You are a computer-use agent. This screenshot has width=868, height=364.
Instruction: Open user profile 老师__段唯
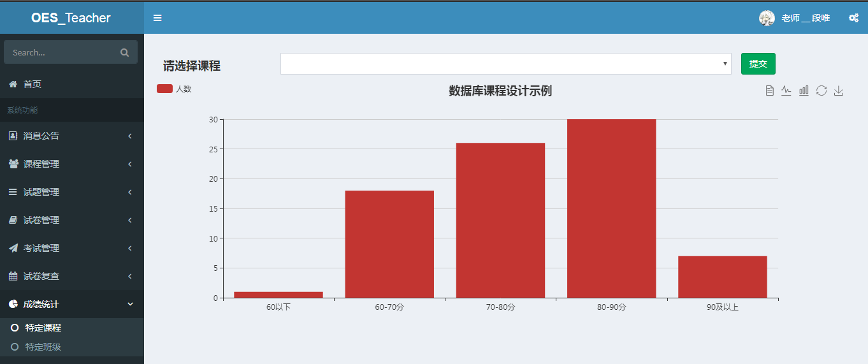795,18
